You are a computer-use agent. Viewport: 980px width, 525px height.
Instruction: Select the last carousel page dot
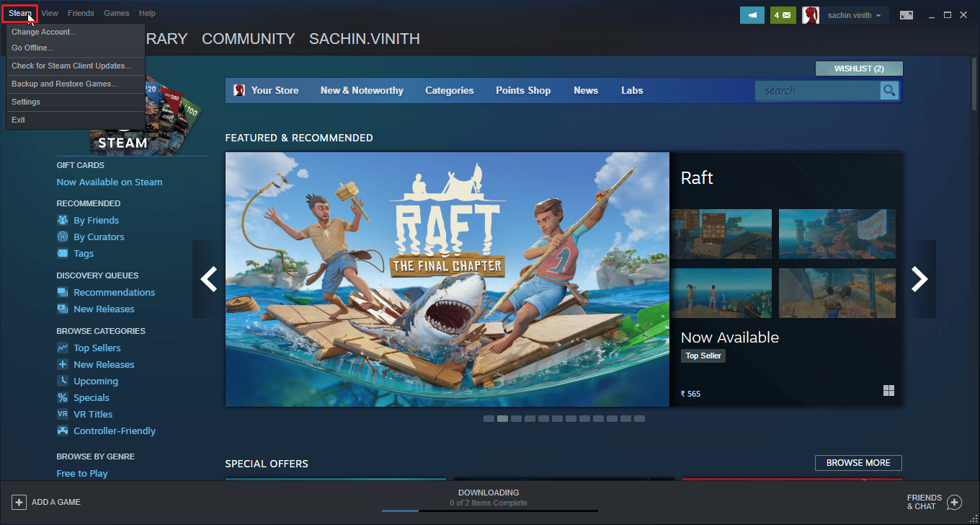[x=640, y=418]
